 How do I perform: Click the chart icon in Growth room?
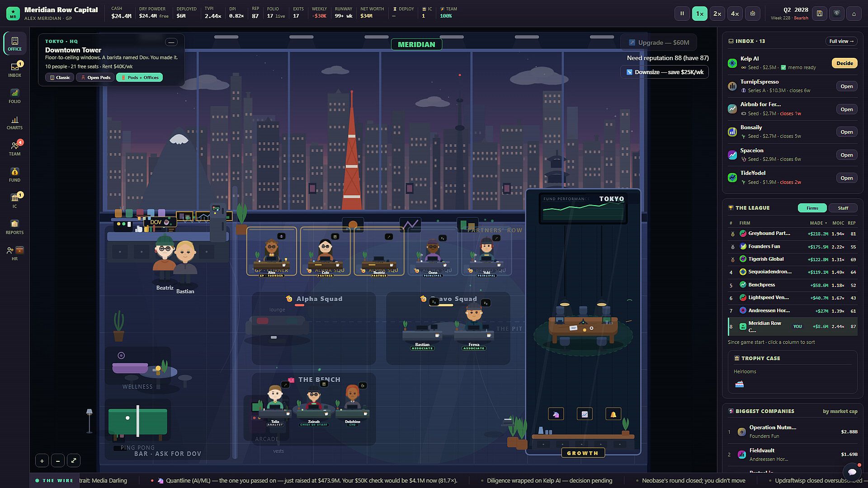[x=585, y=414]
